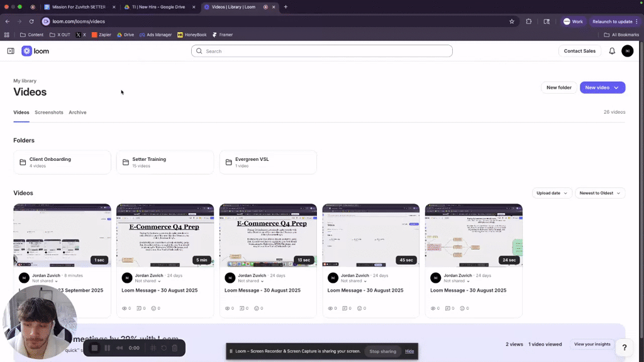This screenshot has width=644, height=362.
Task: Open the Framer bookmark
Action: 223,35
